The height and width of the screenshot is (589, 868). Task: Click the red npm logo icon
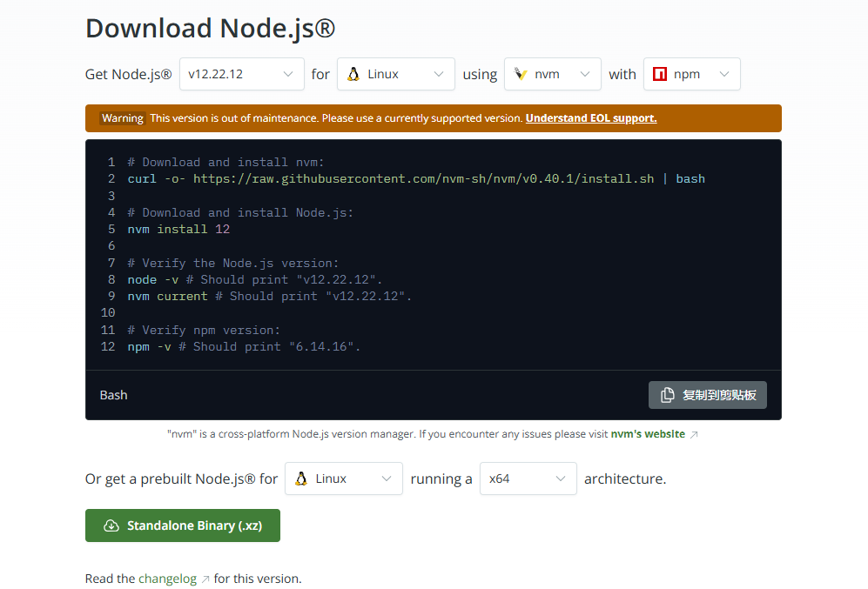[660, 74]
